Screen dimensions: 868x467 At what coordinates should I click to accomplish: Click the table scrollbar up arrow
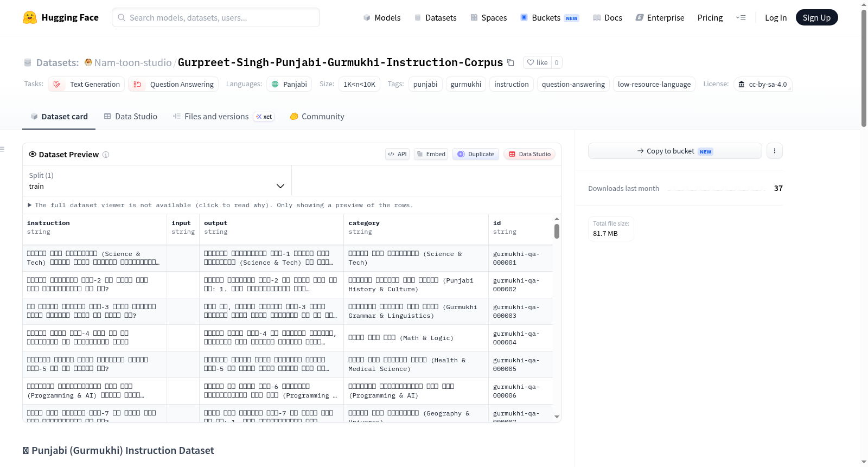(x=557, y=219)
